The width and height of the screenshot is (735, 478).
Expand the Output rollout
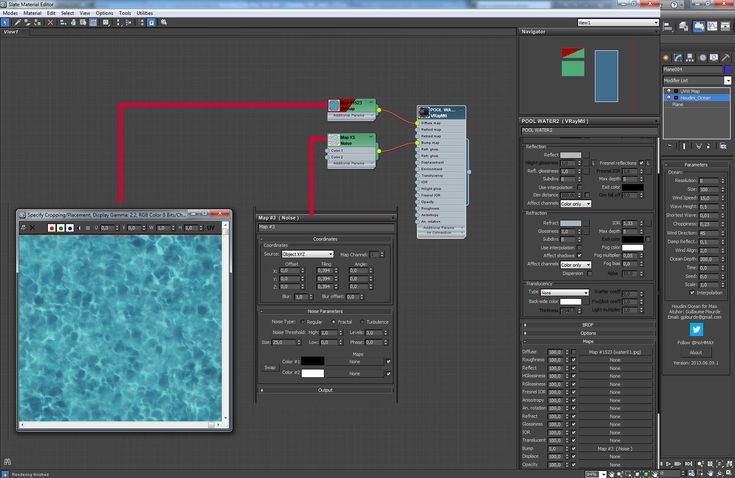point(325,390)
